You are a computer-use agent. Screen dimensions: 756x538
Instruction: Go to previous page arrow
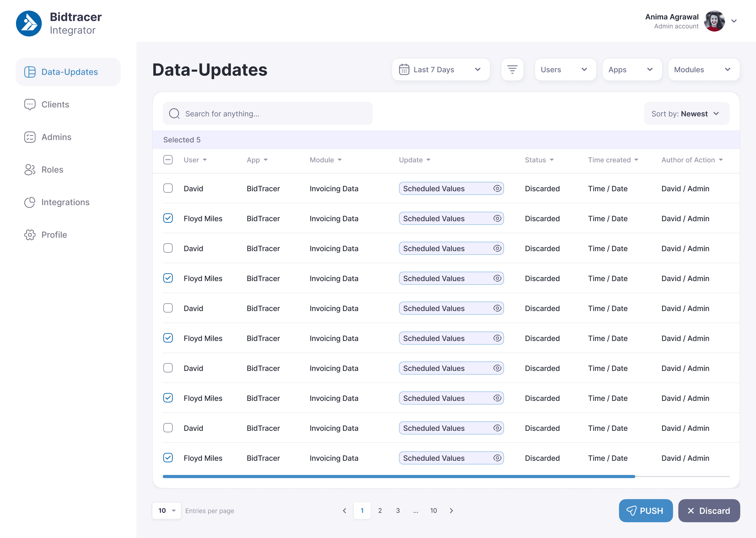pos(344,510)
